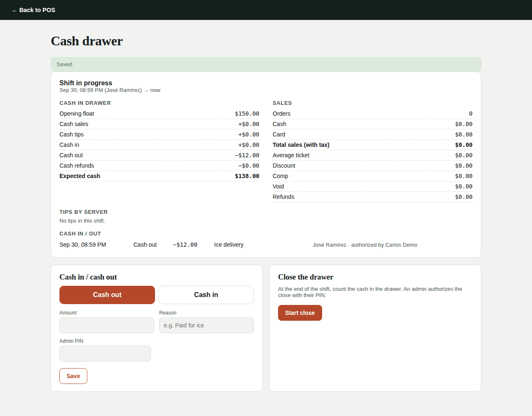Select the Ice delivery reason text
Screen dimensions: 532x416
point(229,245)
